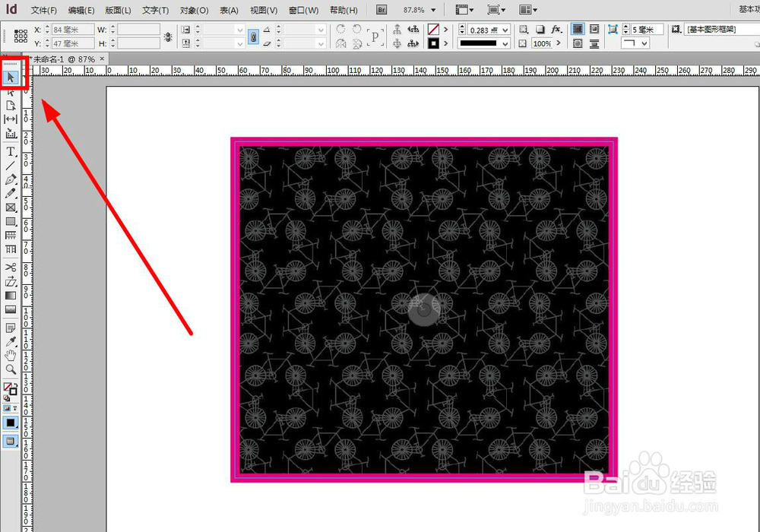The image size is (760, 532).
Task: Open the 对象(O) menu
Action: coord(194,10)
